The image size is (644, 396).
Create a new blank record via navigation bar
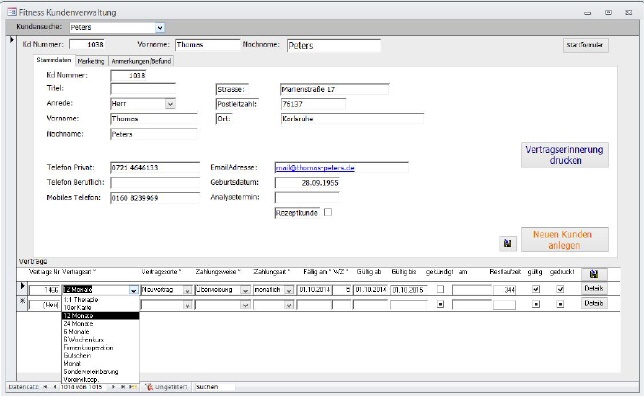133,387
